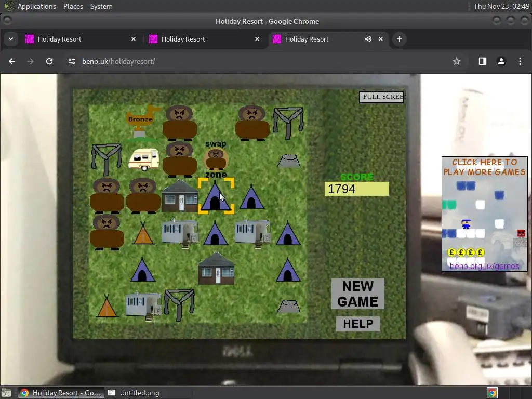
Task: Reload the Holiday Resort page
Action: pyautogui.click(x=49, y=61)
